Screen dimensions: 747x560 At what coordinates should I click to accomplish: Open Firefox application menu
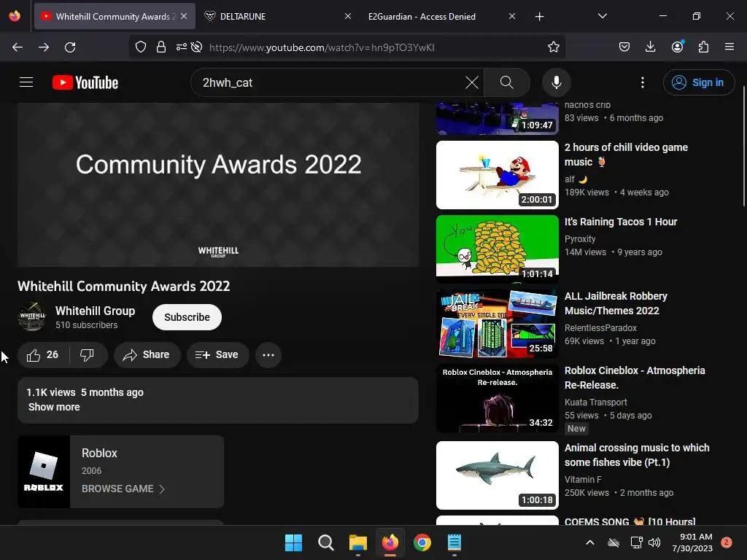coord(729,47)
